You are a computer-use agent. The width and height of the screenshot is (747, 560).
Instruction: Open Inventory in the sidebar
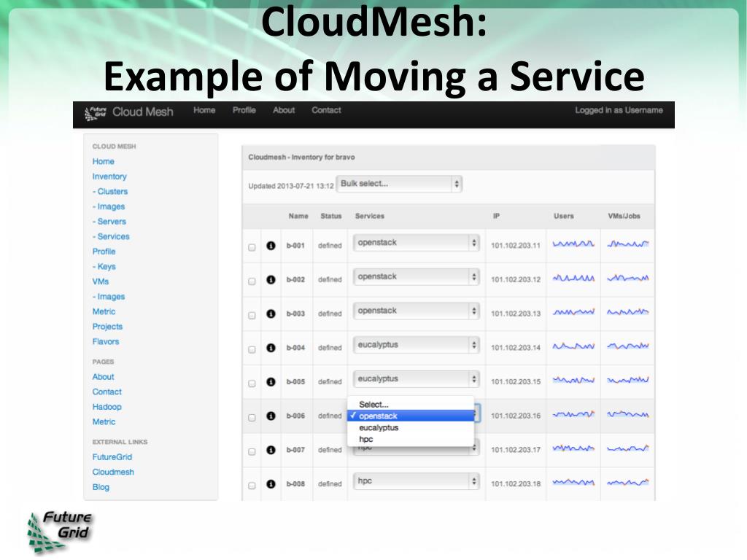coord(109,176)
